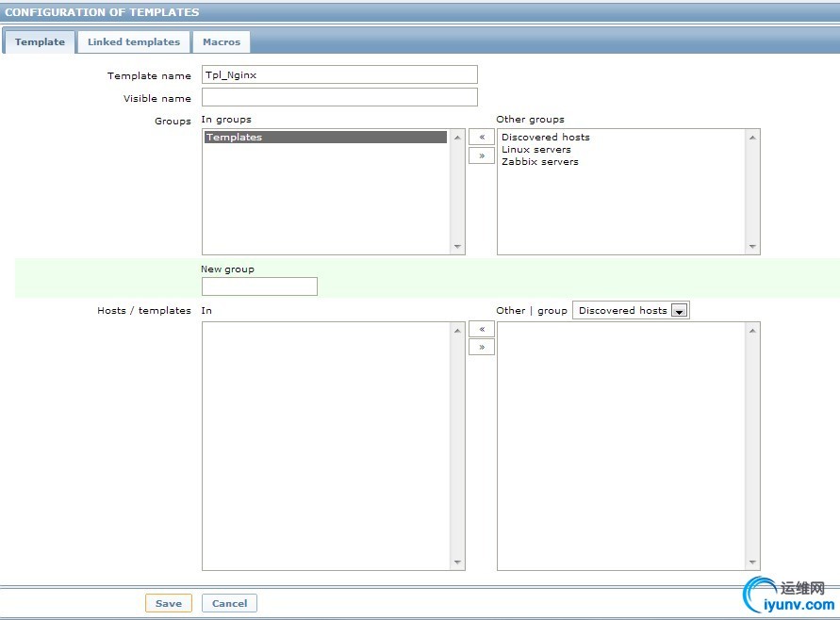The image size is (840, 620).
Task: Select Zabbix servers in Other groups list
Action: tap(540, 162)
